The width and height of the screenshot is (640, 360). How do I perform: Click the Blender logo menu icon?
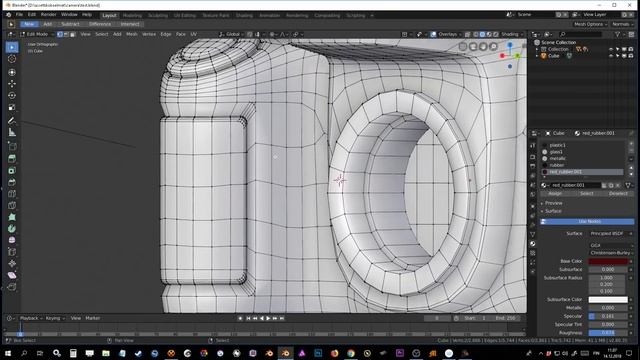click(8, 15)
